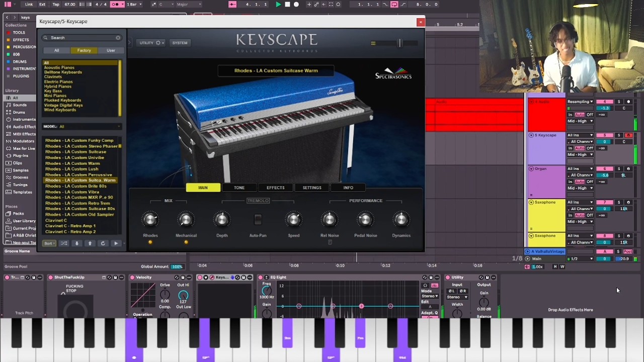Set Organ track monitoring to Off

590,182
